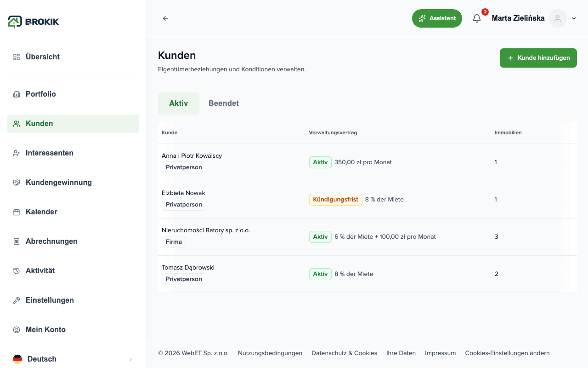Open the Datenschutz & Cookies link

344,353
